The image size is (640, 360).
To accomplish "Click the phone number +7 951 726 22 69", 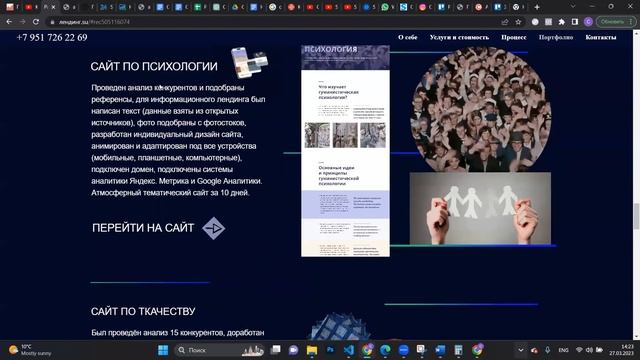I will click(x=52, y=38).
